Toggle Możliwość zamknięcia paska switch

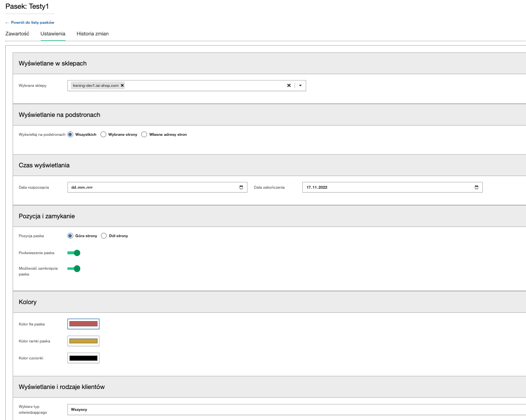(74, 269)
